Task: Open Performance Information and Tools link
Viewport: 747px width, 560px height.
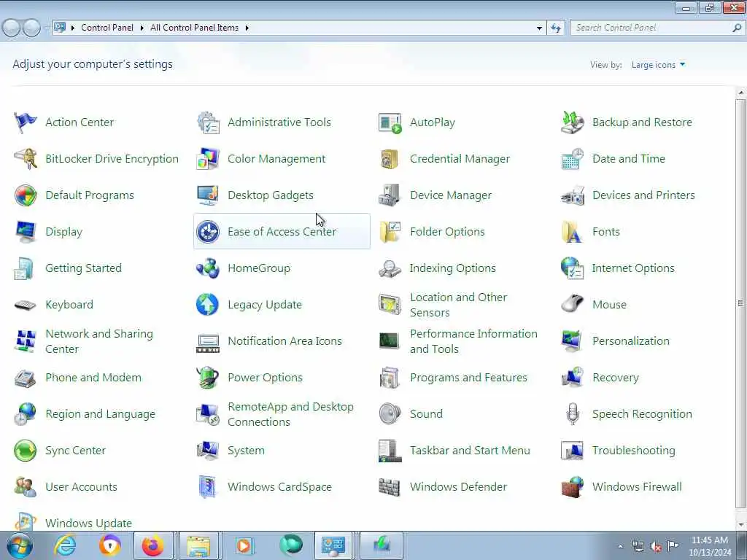Action: [x=473, y=341]
